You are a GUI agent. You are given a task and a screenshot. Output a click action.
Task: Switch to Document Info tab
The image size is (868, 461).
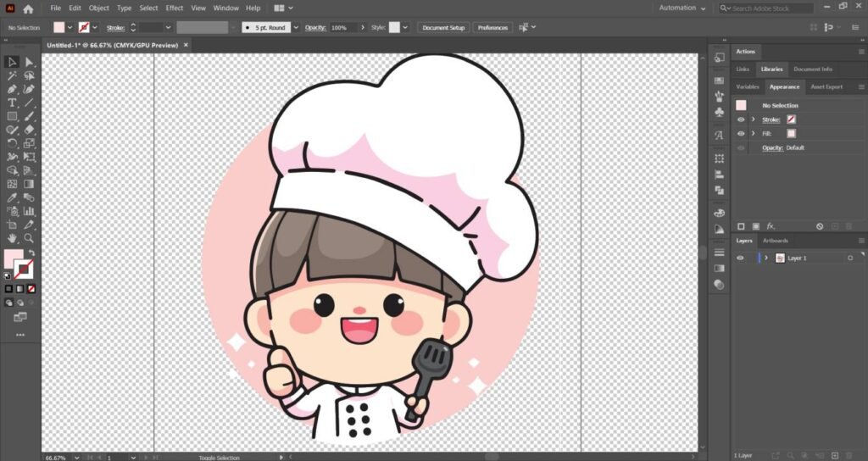tap(813, 69)
